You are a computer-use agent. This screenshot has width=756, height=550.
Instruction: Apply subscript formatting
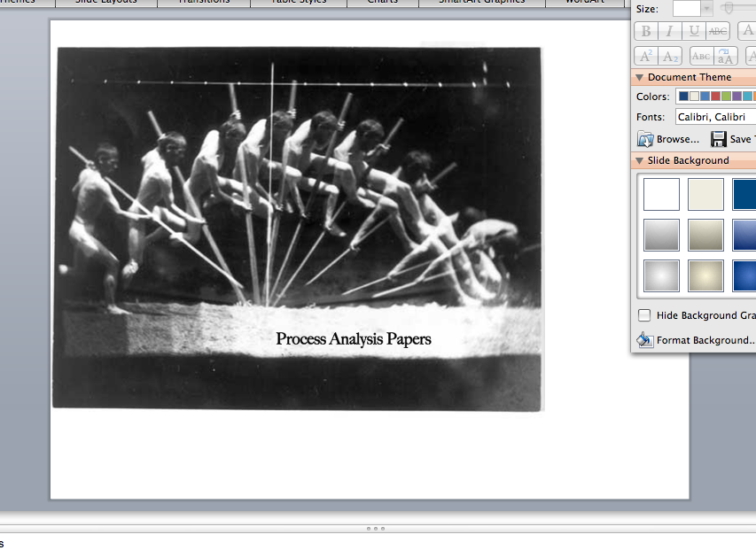[x=670, y=56]
